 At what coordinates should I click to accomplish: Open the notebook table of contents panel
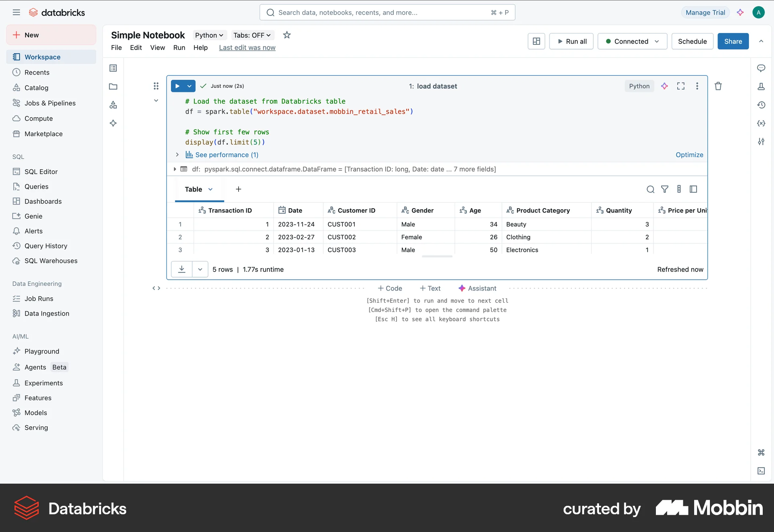(113, 68)
